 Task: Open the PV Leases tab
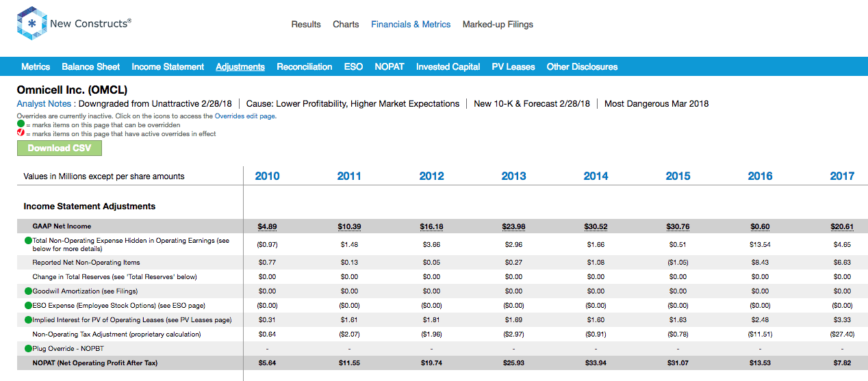[x=513, y=66]
